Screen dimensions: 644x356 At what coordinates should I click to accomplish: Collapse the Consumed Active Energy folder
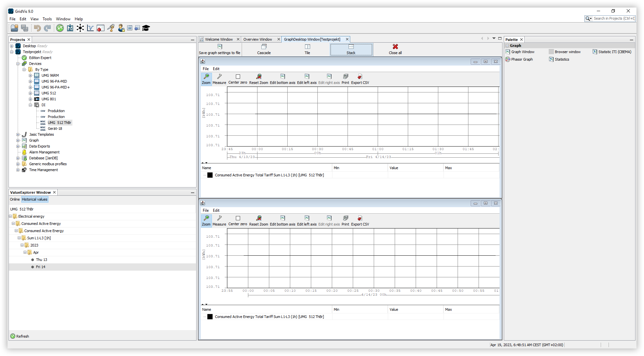[13, 223]
